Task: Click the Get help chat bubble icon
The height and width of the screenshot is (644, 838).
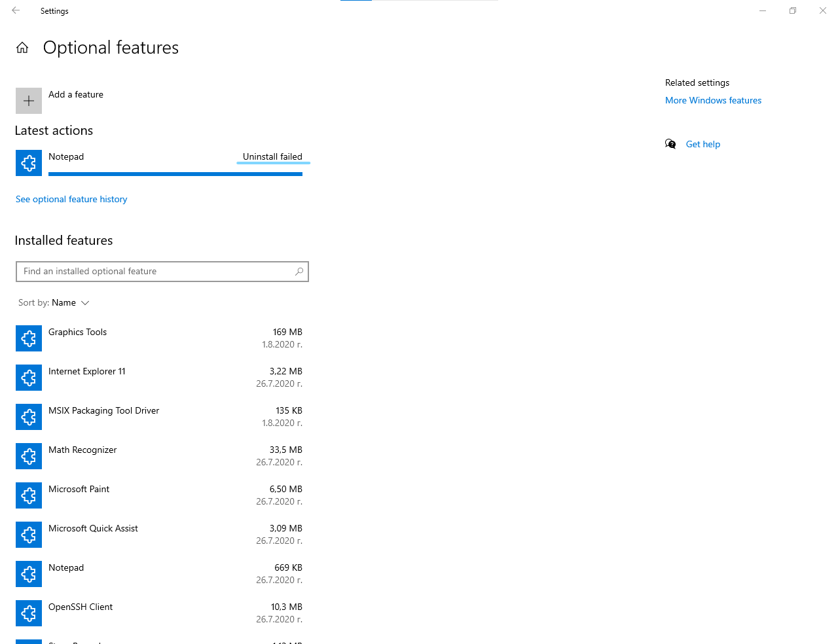Action: click(x=670, y=144)
